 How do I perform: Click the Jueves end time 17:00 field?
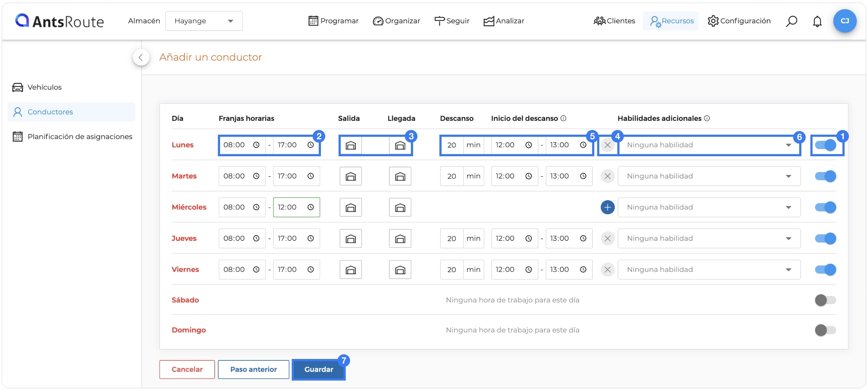[296, 238]
